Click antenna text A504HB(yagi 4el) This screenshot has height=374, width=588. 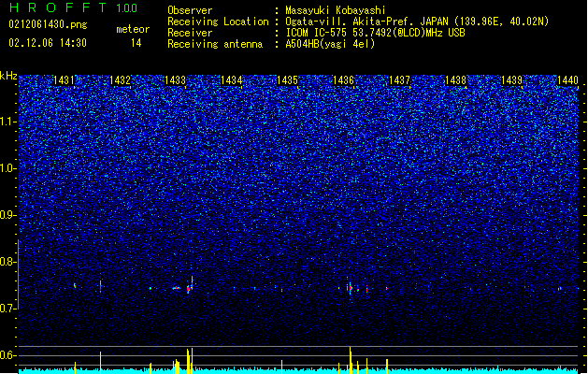coord(330,44)
